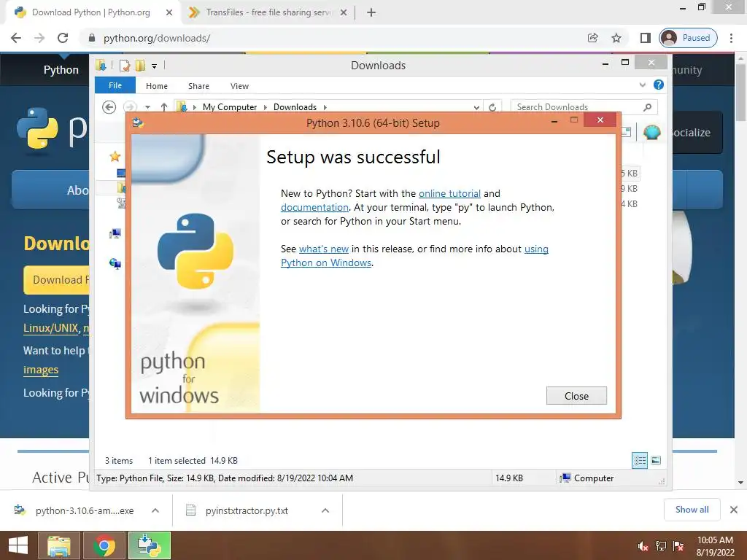Go up one folder level in Explorer

[x=164, y=107]
